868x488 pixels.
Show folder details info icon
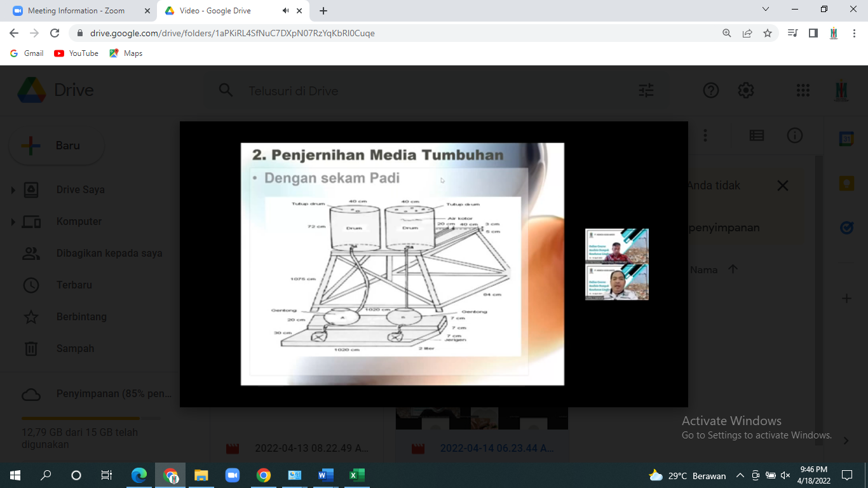click(795, 135)
